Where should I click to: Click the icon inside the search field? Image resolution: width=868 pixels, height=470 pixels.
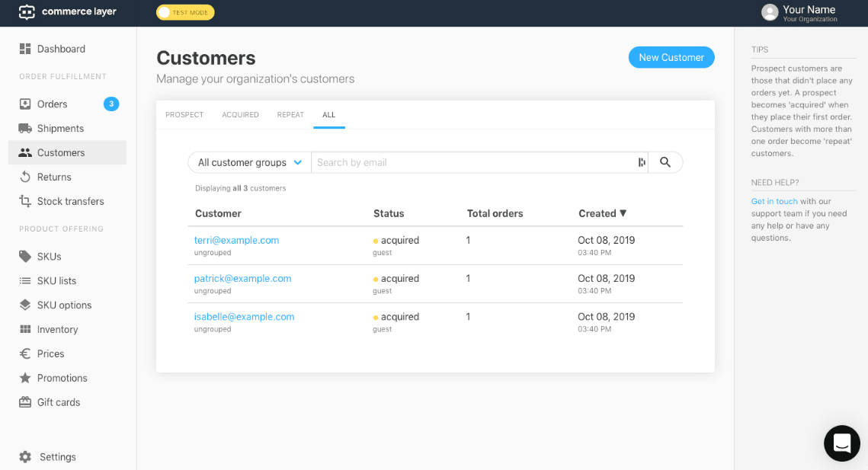coord(642,162)
